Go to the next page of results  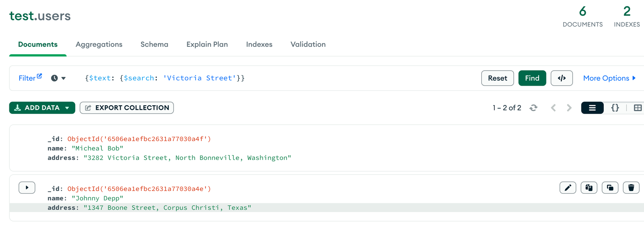[569, 108]
